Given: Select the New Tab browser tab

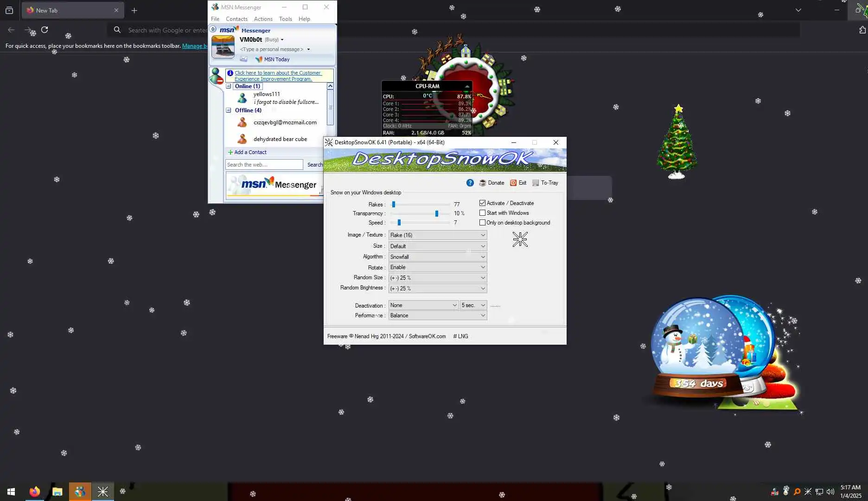Looking at the screenshot, I should pos(72,10).
